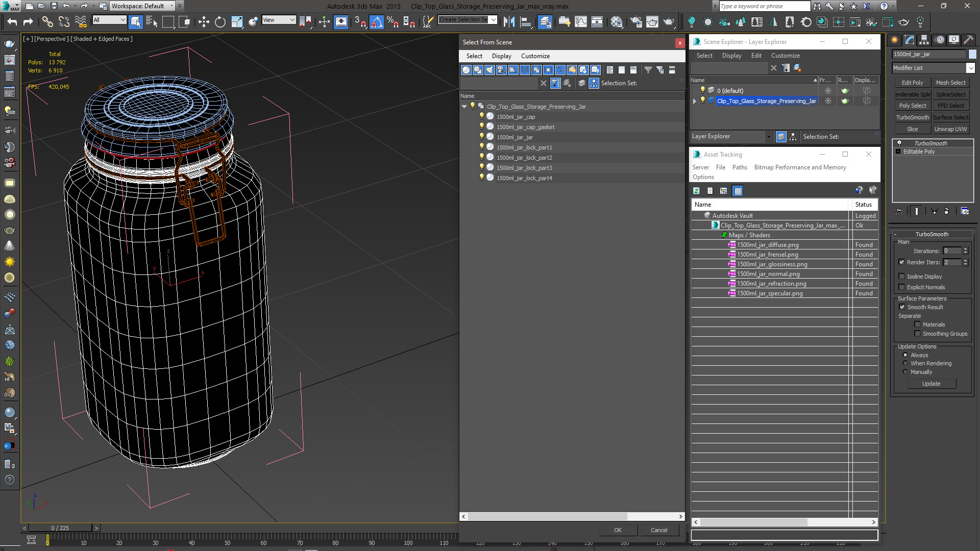Click the OK button in Select From Scene
Image resolution: width=980 pixels, height=551 pixels.
[618, 530]
